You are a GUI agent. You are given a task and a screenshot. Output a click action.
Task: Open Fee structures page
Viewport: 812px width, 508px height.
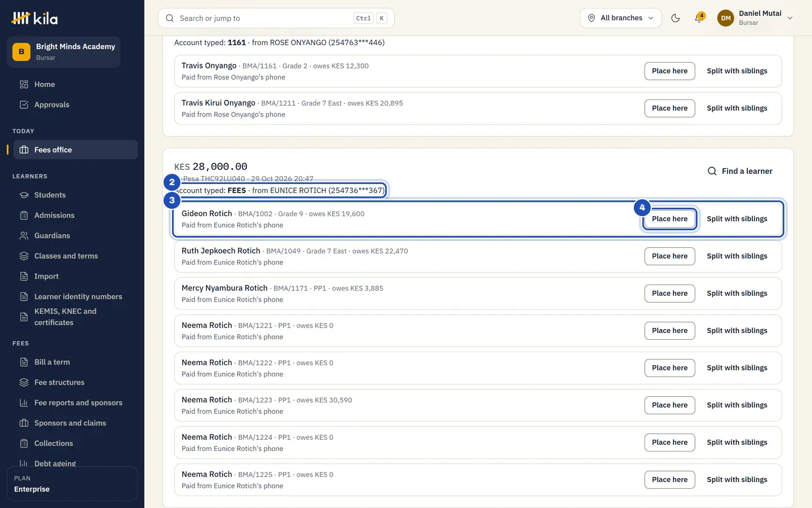[76, 382]
